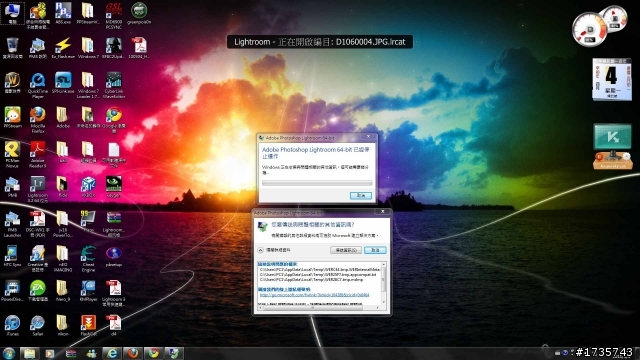Viewport: 640px width, 360px height.
Task: Select the Adobe folder on desktop
Action: (x=62, y=118)
